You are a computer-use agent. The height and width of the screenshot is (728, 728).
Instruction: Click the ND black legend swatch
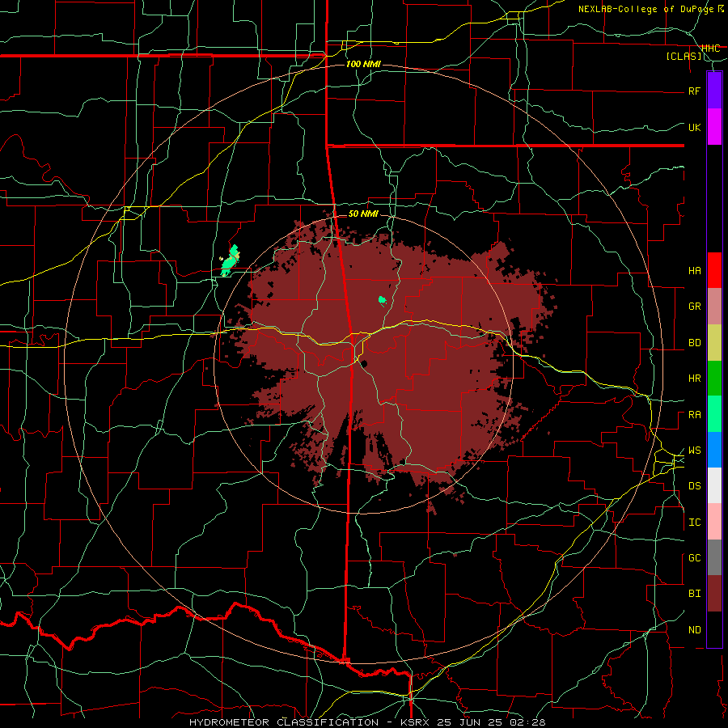coord(714,629)
